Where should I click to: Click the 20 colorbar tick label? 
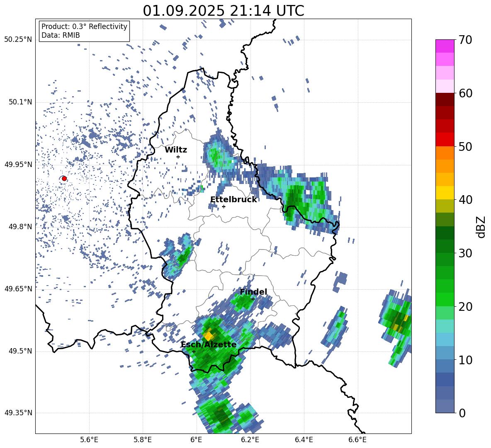click(465, 306)
